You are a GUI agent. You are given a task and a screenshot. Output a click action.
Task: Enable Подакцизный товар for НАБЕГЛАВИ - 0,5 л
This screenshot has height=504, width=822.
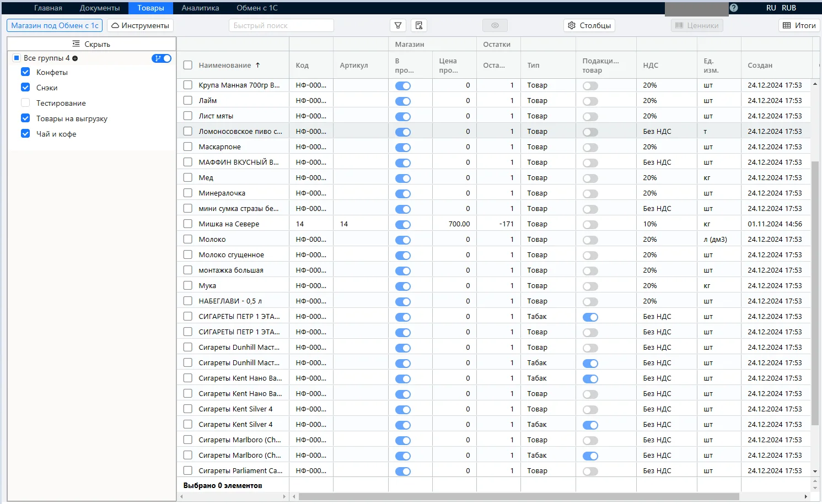click(x=590, y=302)
